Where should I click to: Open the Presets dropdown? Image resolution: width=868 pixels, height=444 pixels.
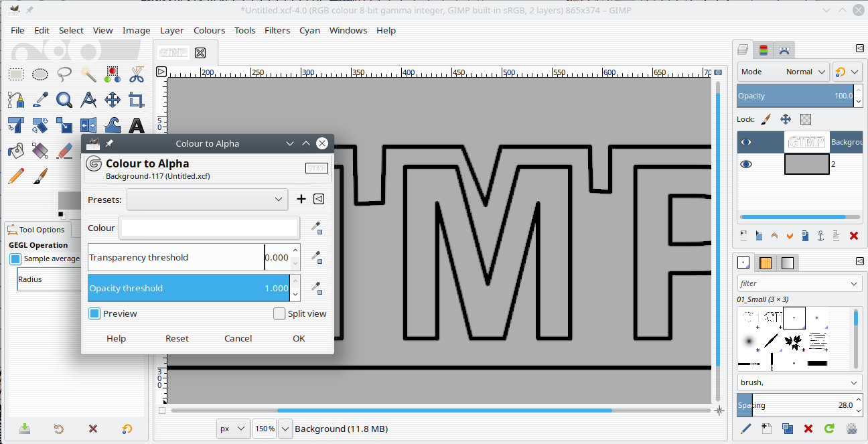click(207, 199)
